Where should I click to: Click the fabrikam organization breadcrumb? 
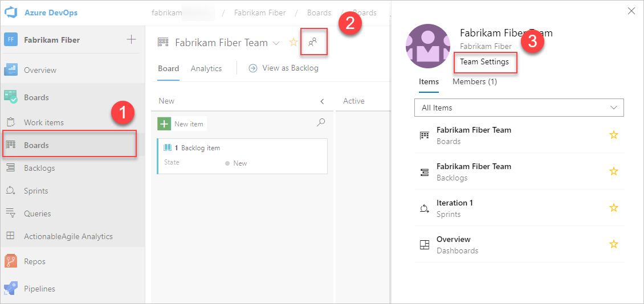pyautogui.click(x=167, y=13)
